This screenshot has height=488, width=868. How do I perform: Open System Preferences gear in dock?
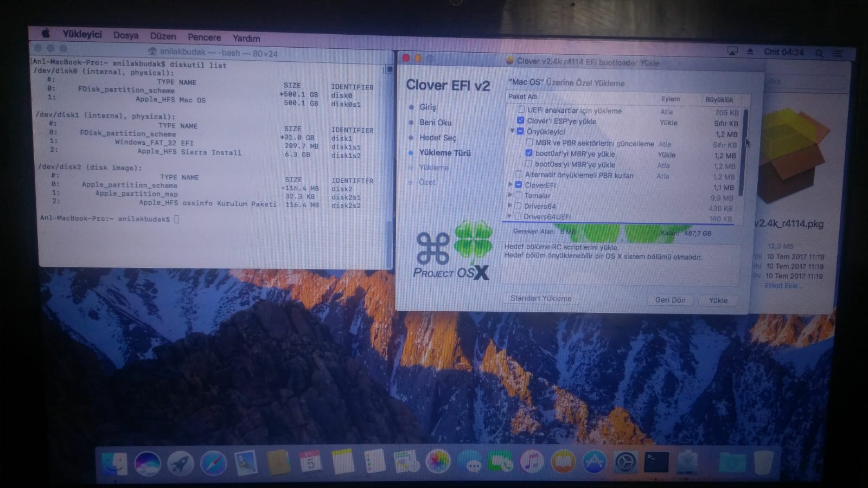pos(625,463)
